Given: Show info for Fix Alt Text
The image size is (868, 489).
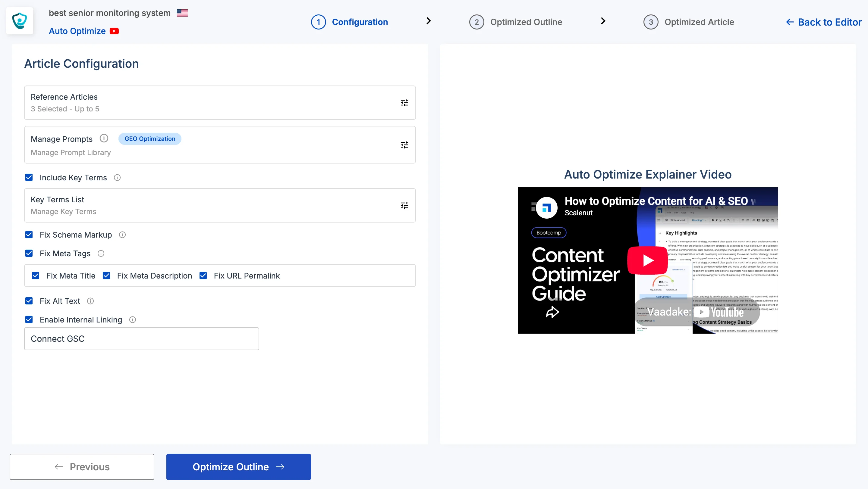Looking at the screenshot, I should (x=90, y=301).
